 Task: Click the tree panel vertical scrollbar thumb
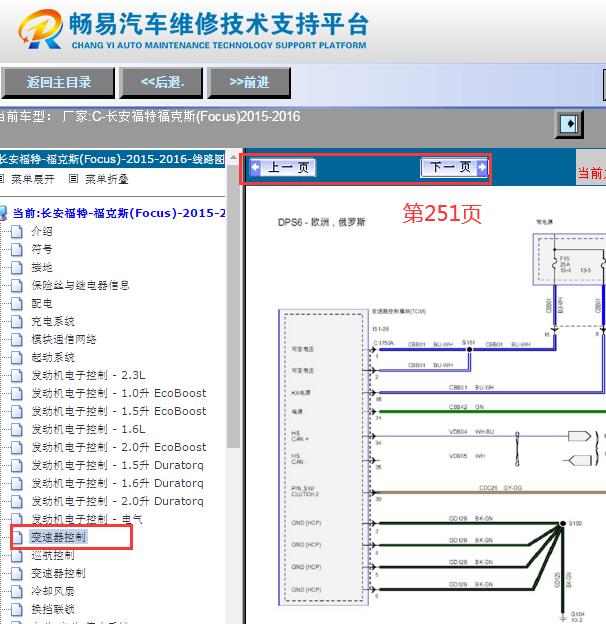coord(234,306)
